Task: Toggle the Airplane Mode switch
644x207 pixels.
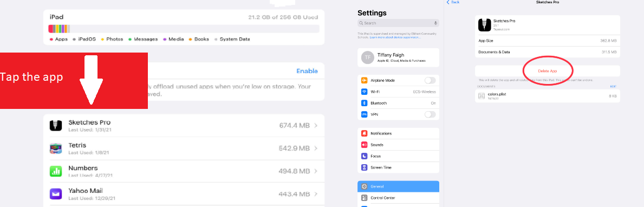Action: pos(430,80)
